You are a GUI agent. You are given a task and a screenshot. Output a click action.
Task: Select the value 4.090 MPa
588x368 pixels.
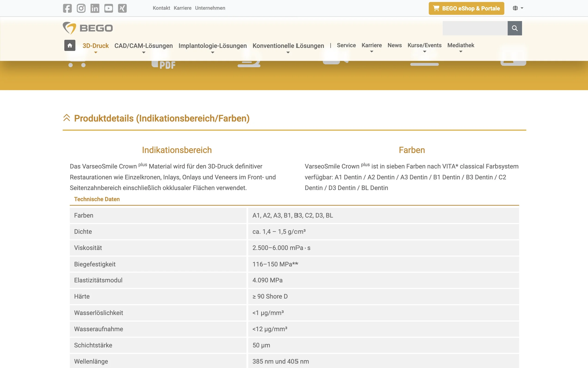click(267, 280)
